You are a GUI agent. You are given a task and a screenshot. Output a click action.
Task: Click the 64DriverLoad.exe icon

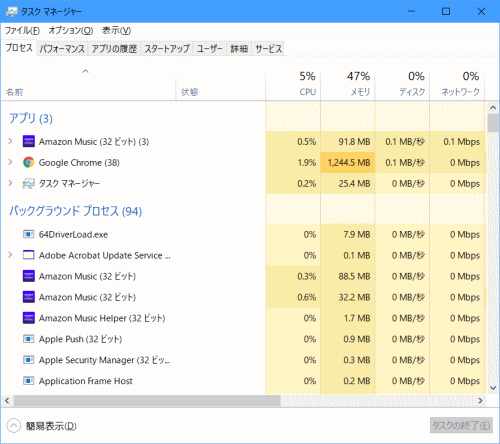pyautogui.click(x=28, y=235)
